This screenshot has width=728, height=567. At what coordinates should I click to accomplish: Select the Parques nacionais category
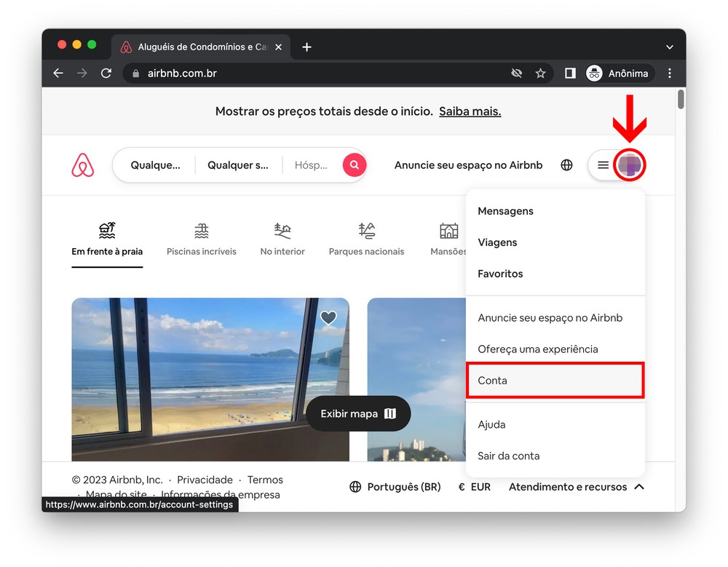[366, 239]
